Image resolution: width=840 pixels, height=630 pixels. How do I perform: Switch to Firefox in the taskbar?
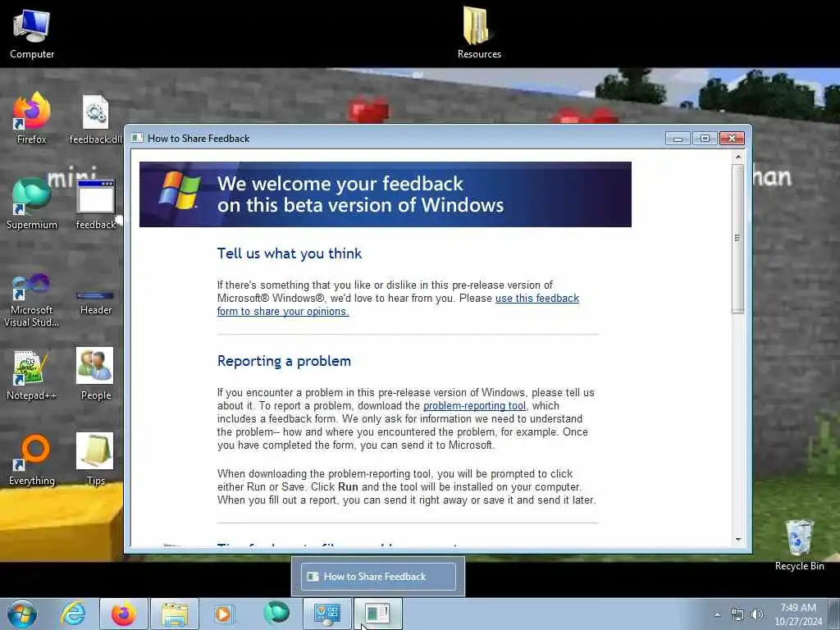[x=124, y=614]
